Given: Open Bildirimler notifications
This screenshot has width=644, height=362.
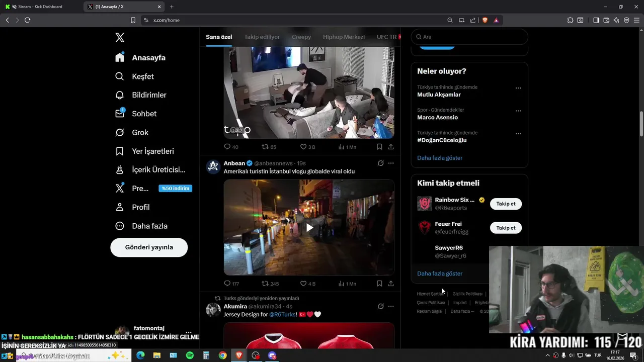Looking at the screenshot, I should click(x=141, y=95).
